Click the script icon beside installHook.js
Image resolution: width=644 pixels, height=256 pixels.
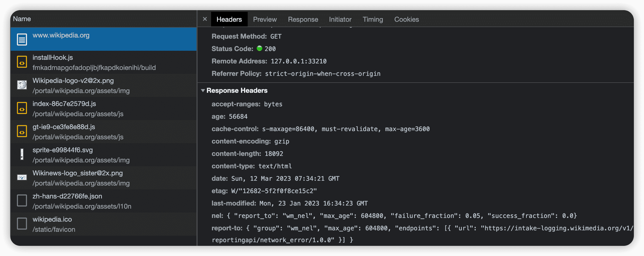[22, 62]
